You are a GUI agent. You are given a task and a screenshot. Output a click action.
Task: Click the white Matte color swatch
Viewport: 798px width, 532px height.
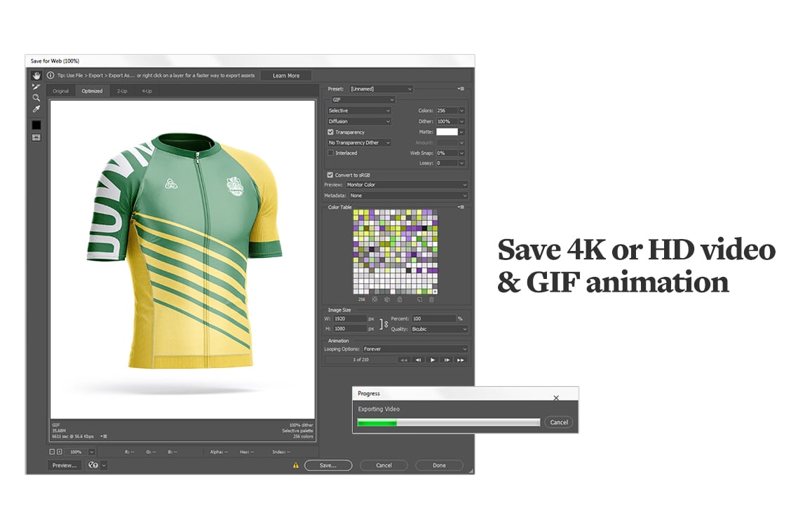446,131
